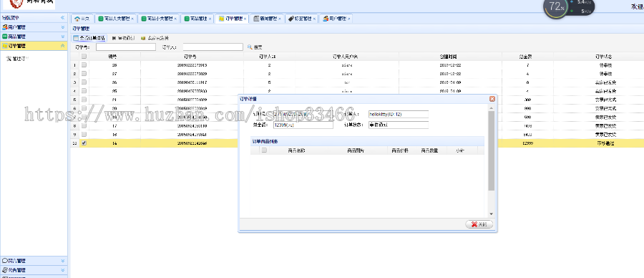Click order number cell 20191222073829

(x=192, y=74)
